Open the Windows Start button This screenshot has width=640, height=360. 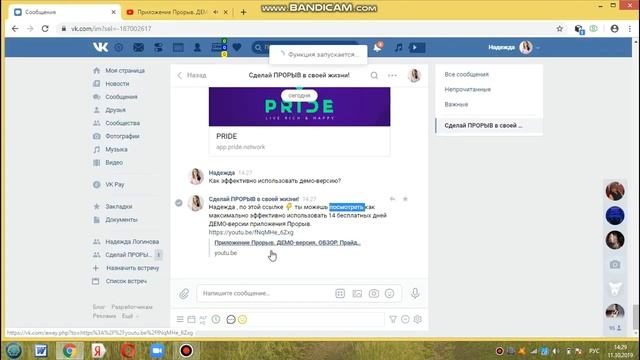pyautogui.click(x=13, y=351)
